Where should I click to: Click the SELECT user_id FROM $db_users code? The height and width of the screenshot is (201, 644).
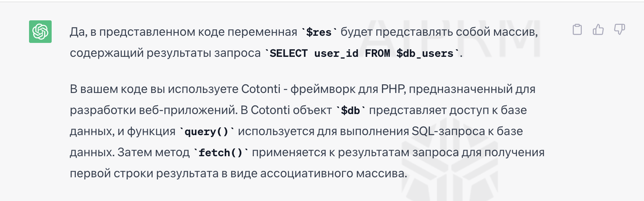tap(362, 53)
